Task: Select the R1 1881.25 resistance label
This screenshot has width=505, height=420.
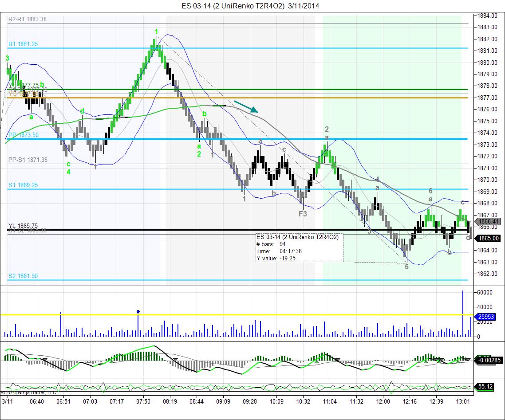Action: pyautogui.click(x=23, y=44)
